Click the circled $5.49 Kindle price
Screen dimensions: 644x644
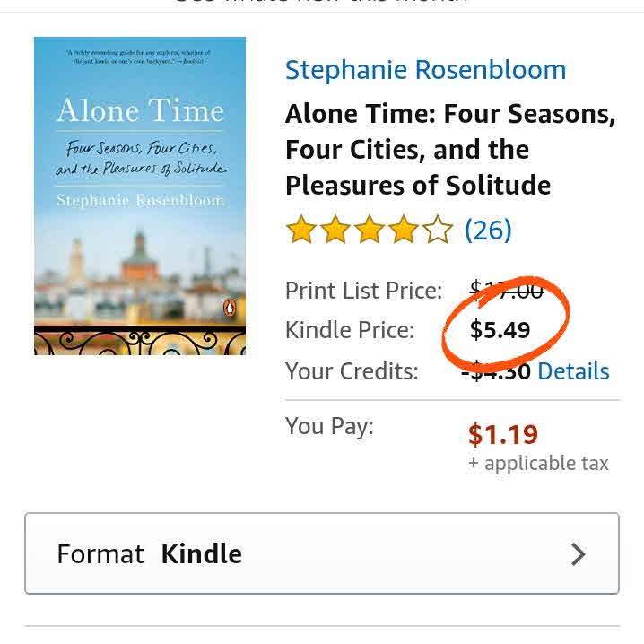(x=500, y=330)
